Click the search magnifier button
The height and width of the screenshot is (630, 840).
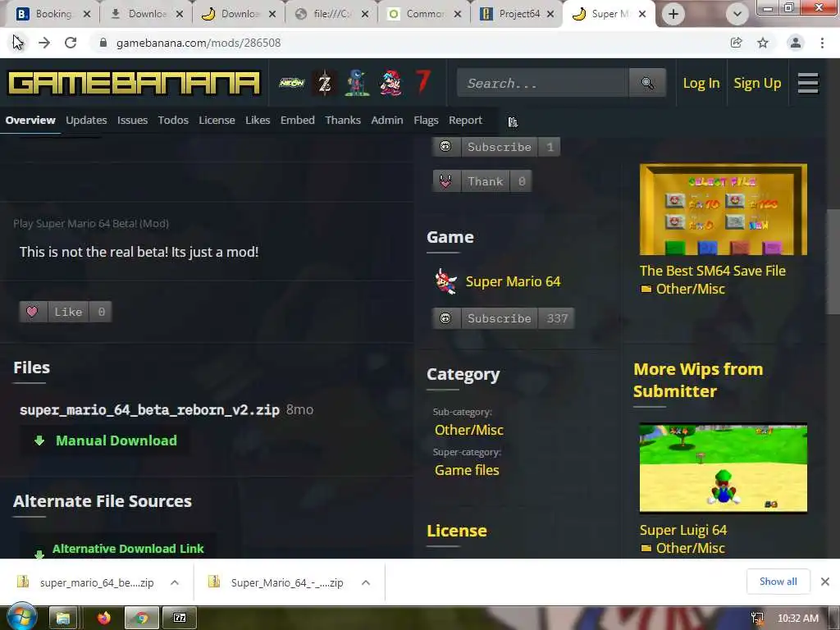(x=647, y=83)
